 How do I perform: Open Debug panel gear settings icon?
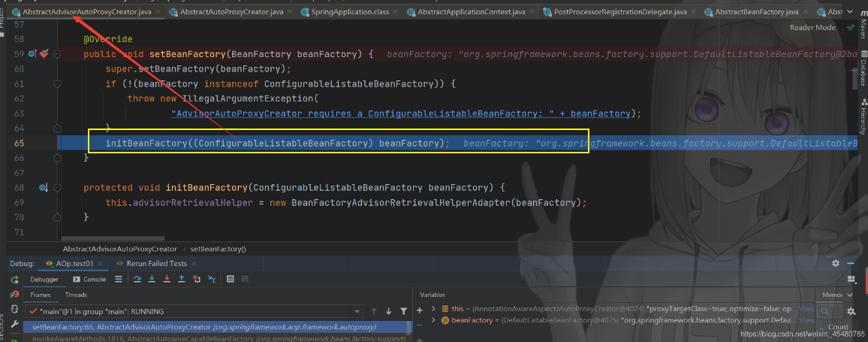point(836,263)
